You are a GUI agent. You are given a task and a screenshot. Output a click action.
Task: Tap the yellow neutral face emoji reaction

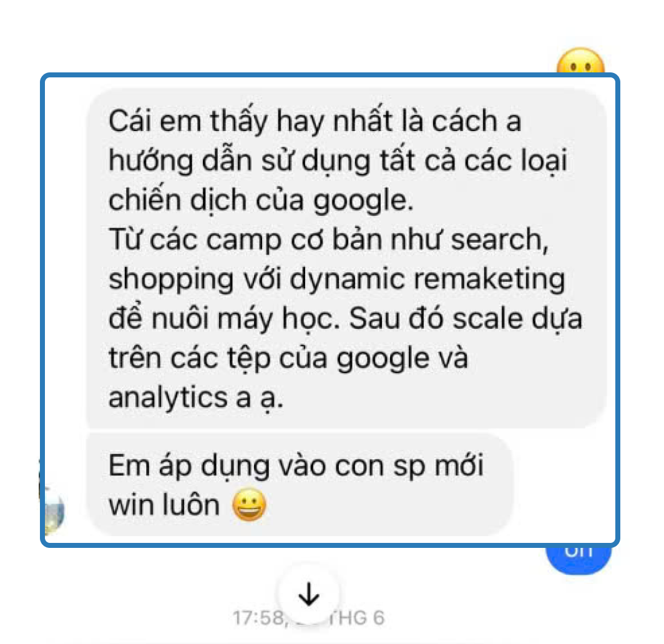click(x=580, y=61)
